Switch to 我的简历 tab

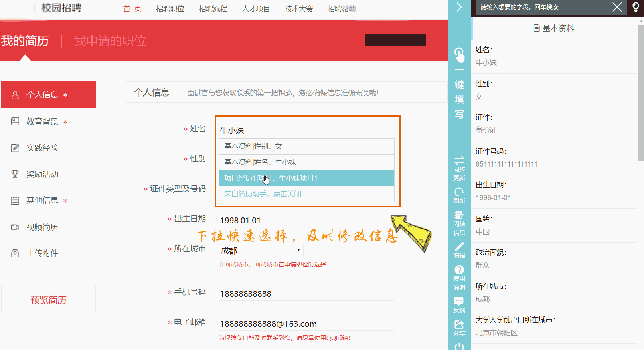point(25,41)
